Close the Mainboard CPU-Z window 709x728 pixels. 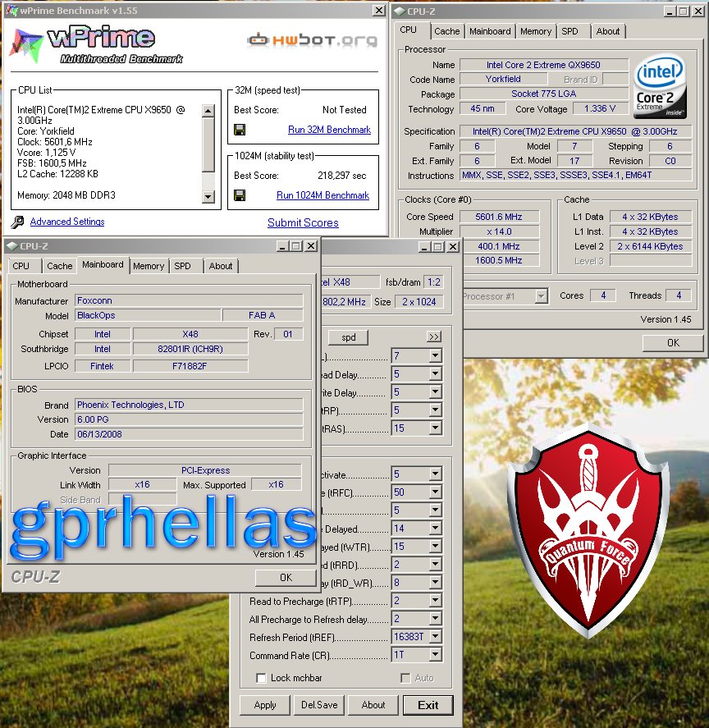tap(311, 246)
